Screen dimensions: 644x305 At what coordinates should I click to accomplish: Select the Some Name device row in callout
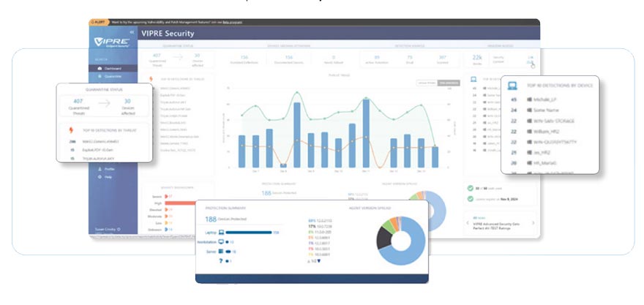(535, 110)
